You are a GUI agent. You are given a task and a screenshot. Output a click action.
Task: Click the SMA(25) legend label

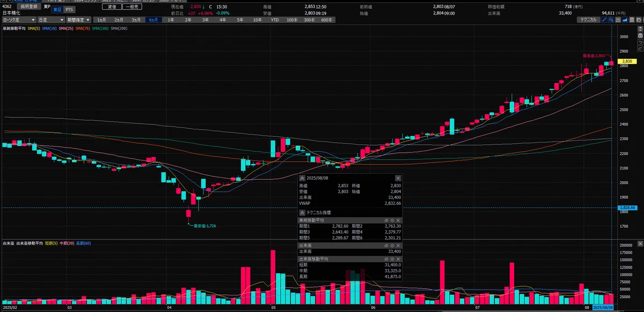(66, 28)
